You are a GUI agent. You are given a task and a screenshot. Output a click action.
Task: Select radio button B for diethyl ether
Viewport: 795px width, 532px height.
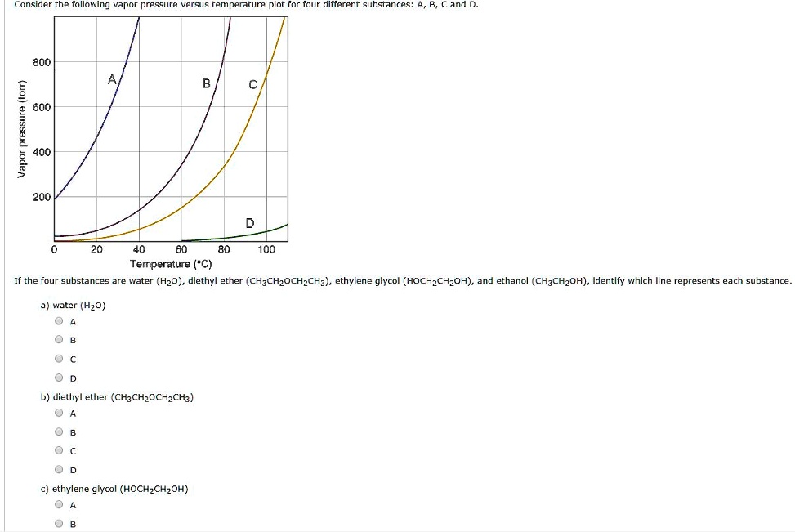(59, 431)
